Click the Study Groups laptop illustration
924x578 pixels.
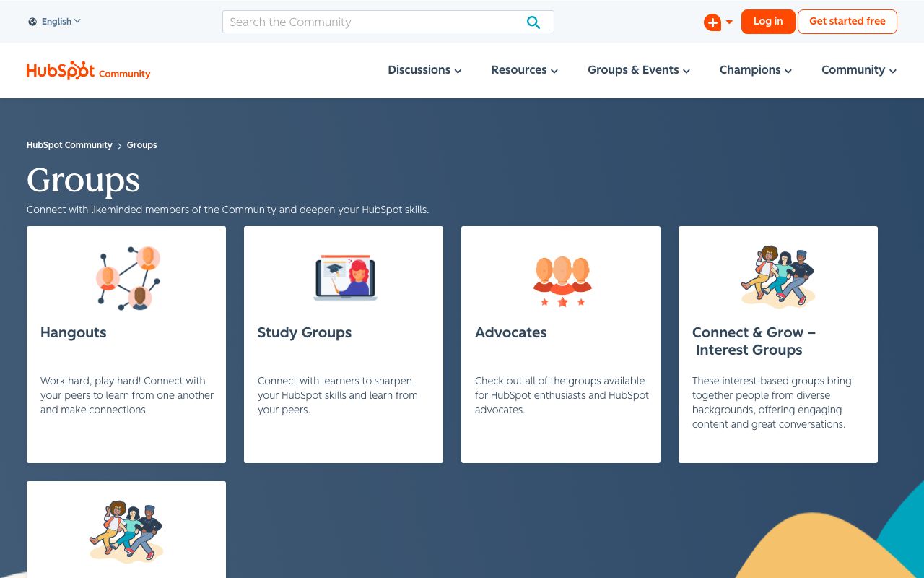(346, 277)
